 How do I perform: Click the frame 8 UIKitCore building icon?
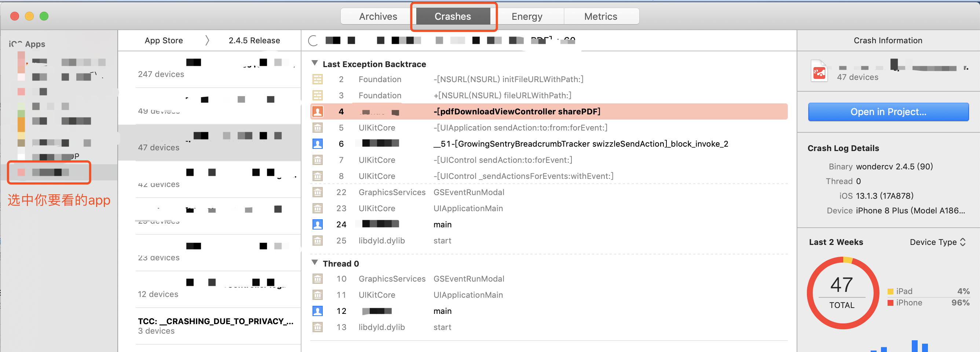click(318, 176)
